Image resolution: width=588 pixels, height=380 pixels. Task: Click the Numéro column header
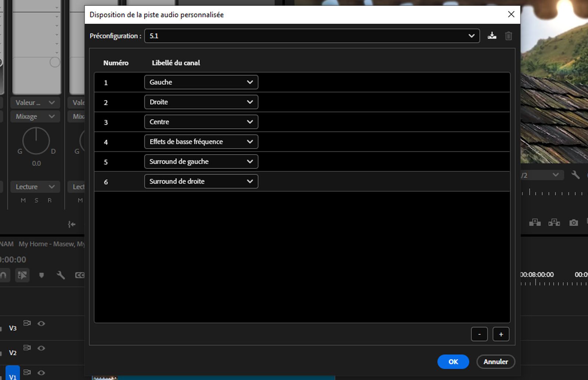click(x=116, y=63)
